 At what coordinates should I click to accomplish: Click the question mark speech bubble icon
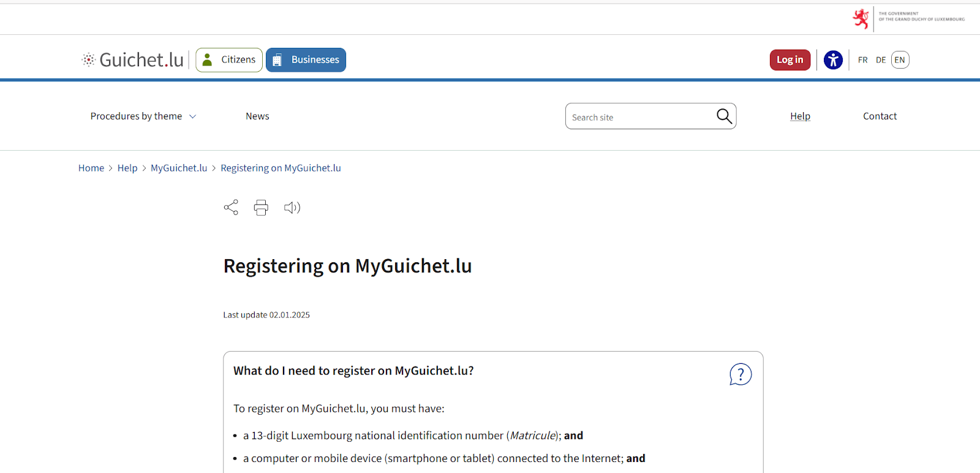click(741, 374)
